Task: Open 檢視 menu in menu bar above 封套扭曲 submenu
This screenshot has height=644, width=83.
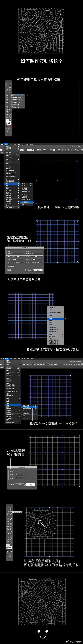Action: 24,359
